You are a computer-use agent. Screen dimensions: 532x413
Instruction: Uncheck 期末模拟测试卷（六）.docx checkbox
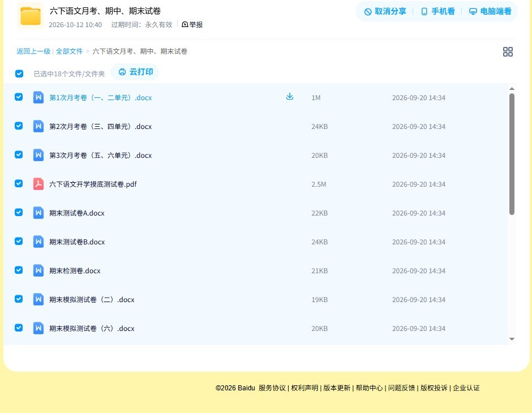pos(19,328)
